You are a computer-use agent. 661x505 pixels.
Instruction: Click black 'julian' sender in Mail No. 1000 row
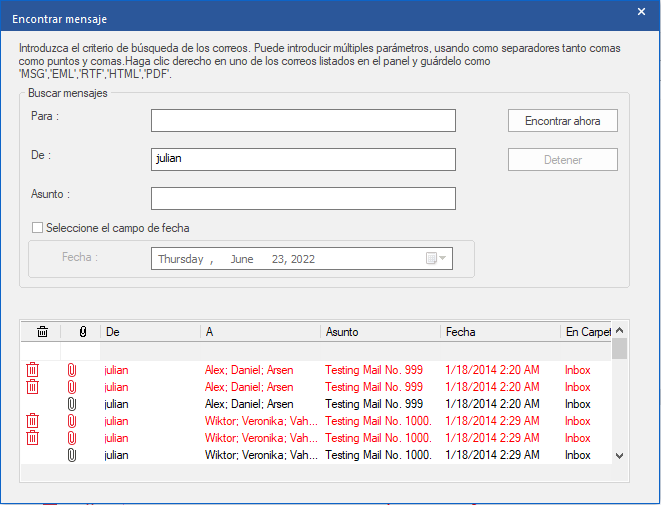[116, 455]
